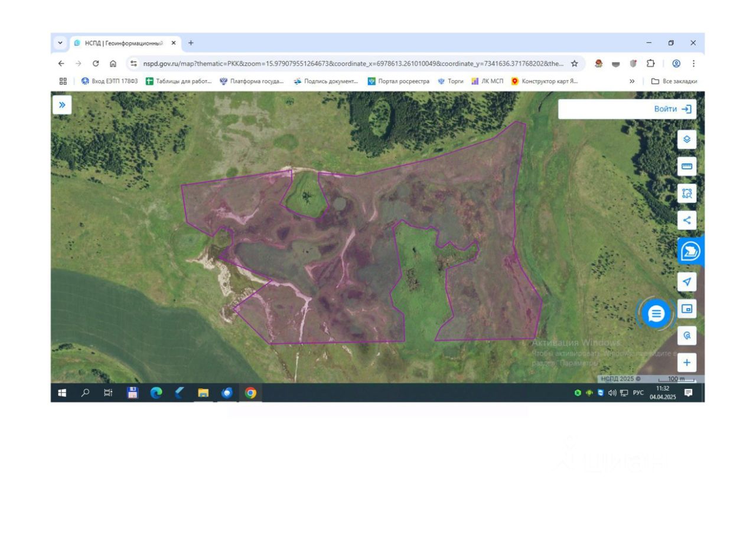Open the Chrome profile icon

point(676,64)
